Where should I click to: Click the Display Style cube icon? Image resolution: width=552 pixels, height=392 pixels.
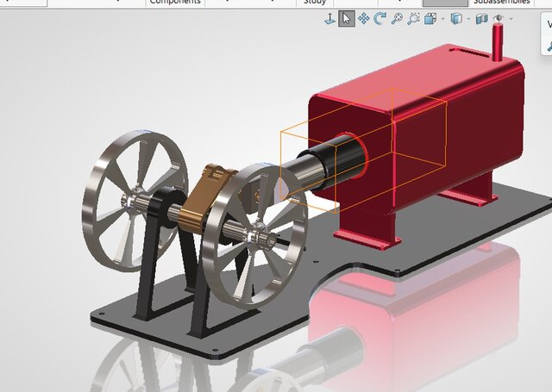456,19
